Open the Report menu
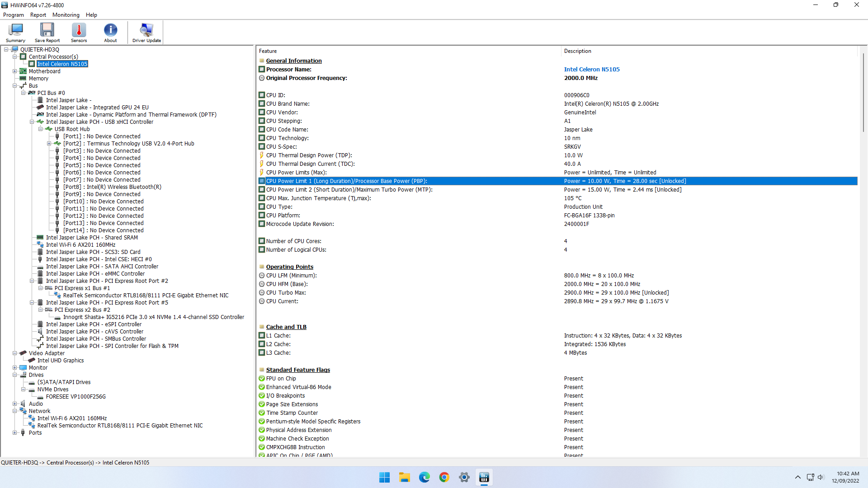The image size is (868, 488). 38,15
